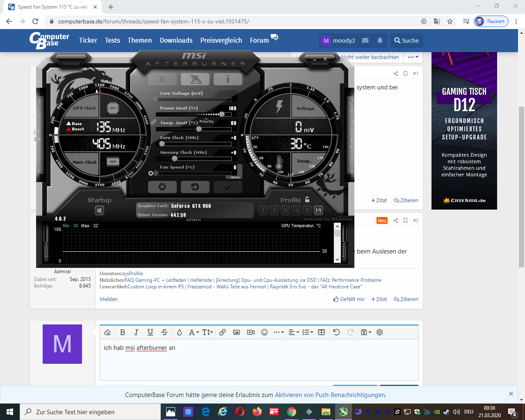Insert image in editor toolbar
525x420 pixels.
[236, 332]
